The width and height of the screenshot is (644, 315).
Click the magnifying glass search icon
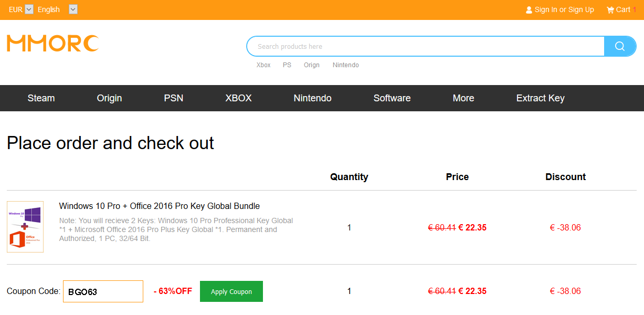click(619, 46)
